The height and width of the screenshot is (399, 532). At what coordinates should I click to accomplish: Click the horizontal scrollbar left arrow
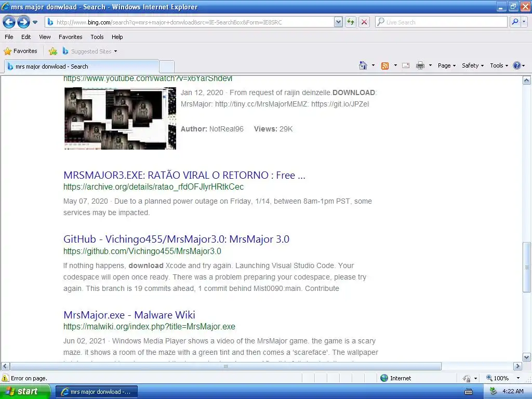(5, 366)
